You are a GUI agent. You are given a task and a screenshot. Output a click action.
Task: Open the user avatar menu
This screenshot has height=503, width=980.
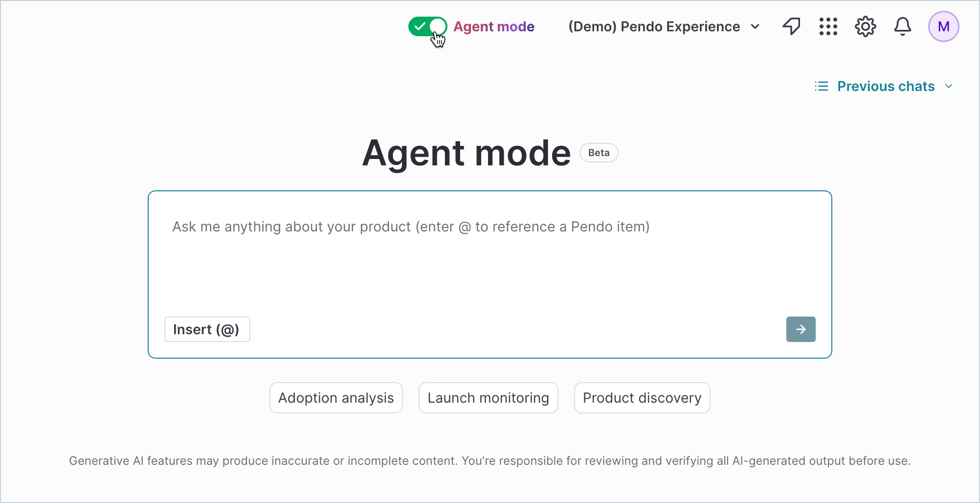(x=943, y=26)
